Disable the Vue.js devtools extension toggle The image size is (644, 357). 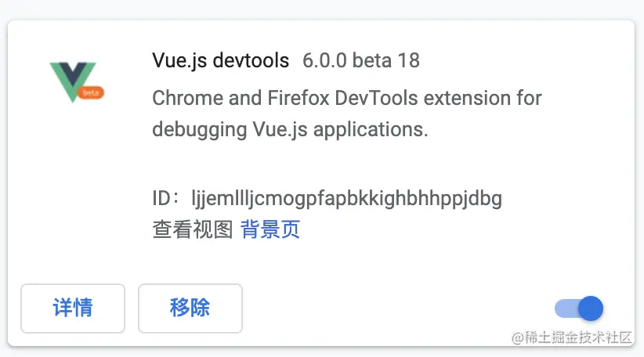tap(579, 308)
